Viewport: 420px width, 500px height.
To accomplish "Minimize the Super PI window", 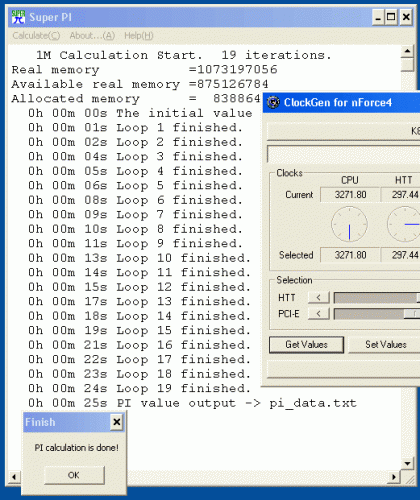I will 378,17.
